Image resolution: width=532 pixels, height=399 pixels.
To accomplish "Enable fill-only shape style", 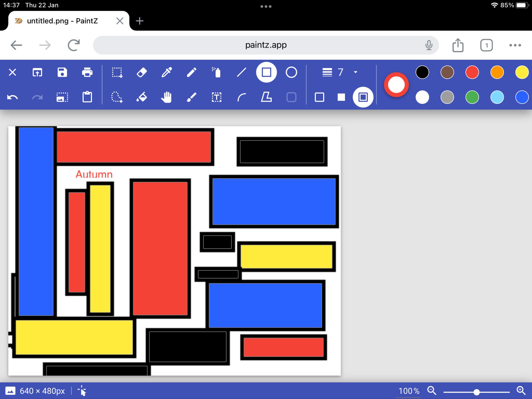I will [341, 97].
